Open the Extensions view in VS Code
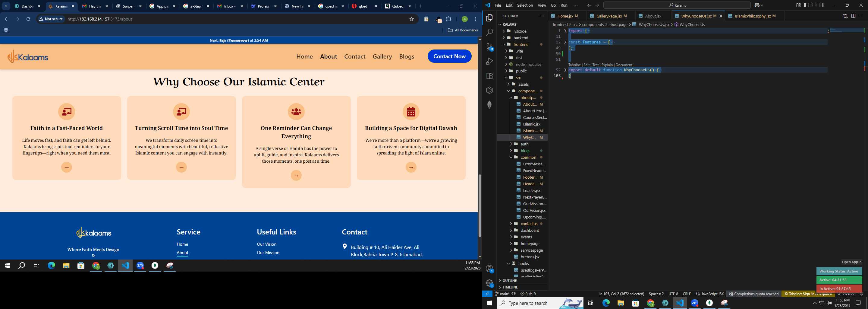 pyautogui.click(x=489, y=76)
